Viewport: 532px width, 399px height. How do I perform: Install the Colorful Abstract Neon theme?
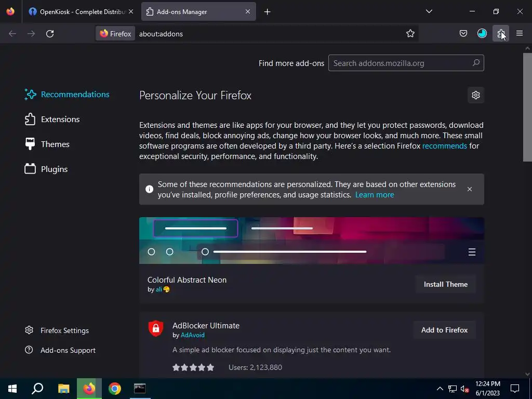point(445,284)
